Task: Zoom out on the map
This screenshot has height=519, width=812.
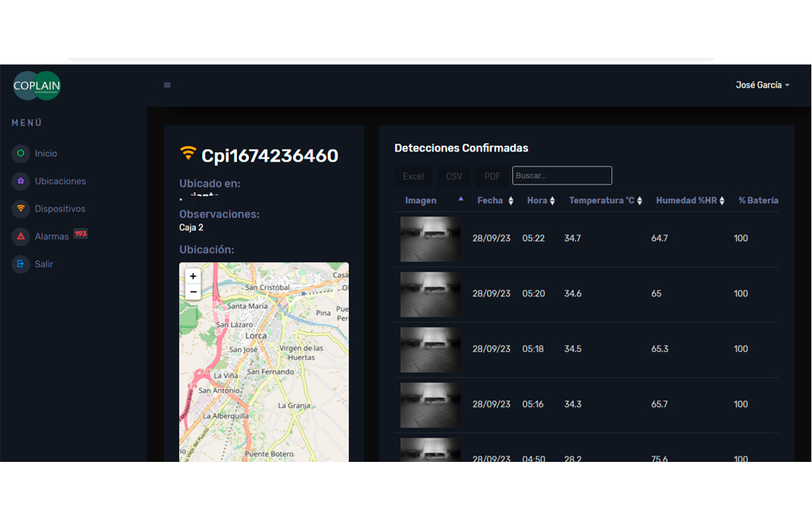Action: click(x=193, y=292)
